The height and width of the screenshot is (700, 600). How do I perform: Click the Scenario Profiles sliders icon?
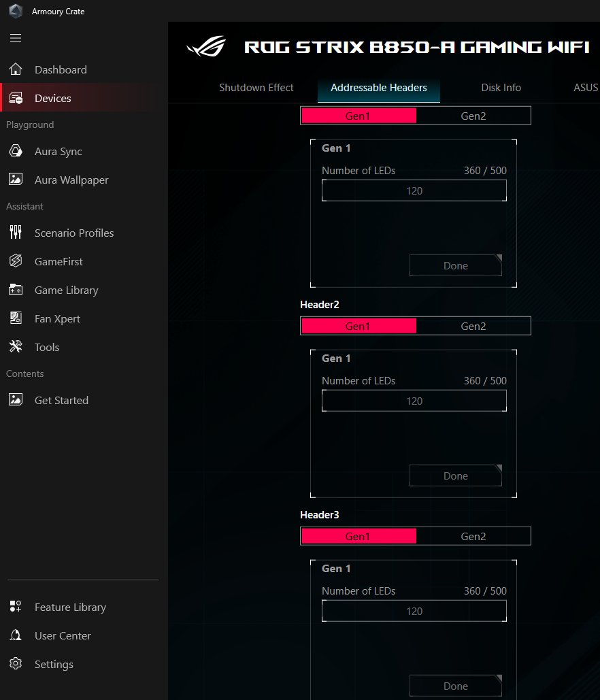click(x=16, y=232)
